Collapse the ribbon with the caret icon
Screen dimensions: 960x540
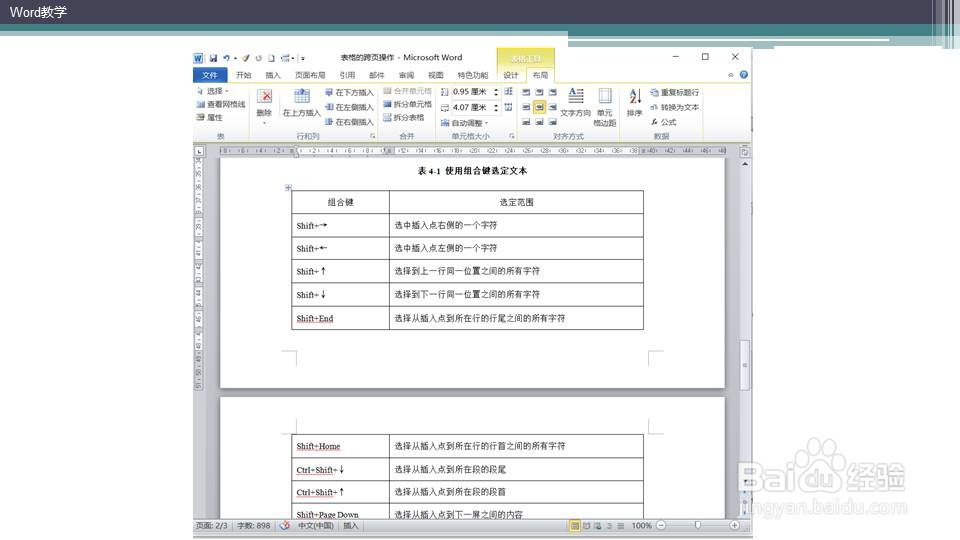730,75
